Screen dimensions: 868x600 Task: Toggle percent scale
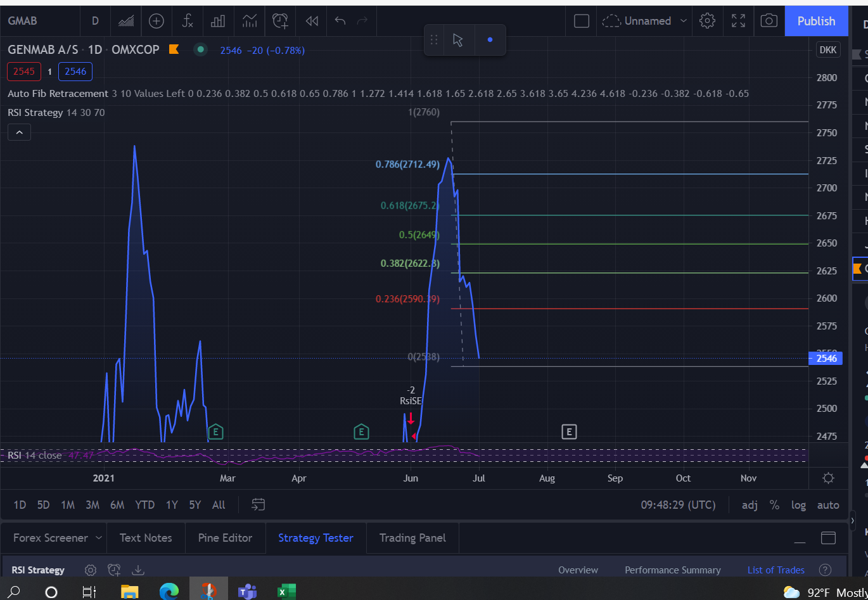(774, 505)
